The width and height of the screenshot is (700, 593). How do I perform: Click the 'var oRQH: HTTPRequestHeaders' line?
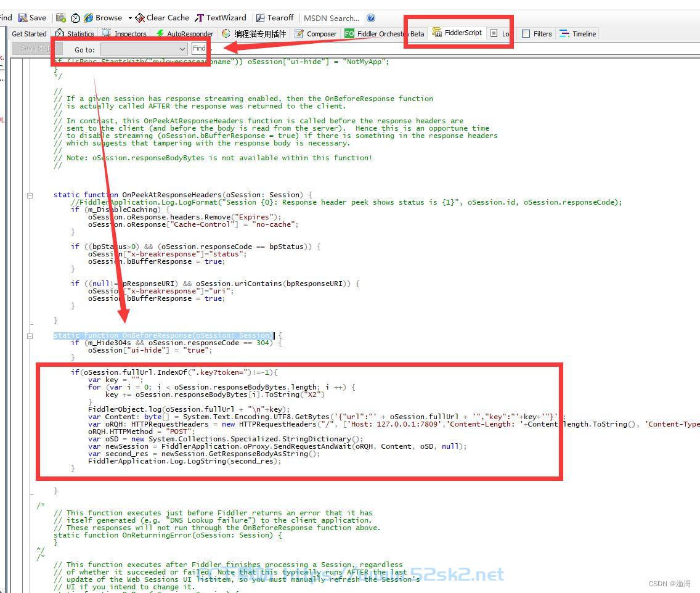pos(394,424)
